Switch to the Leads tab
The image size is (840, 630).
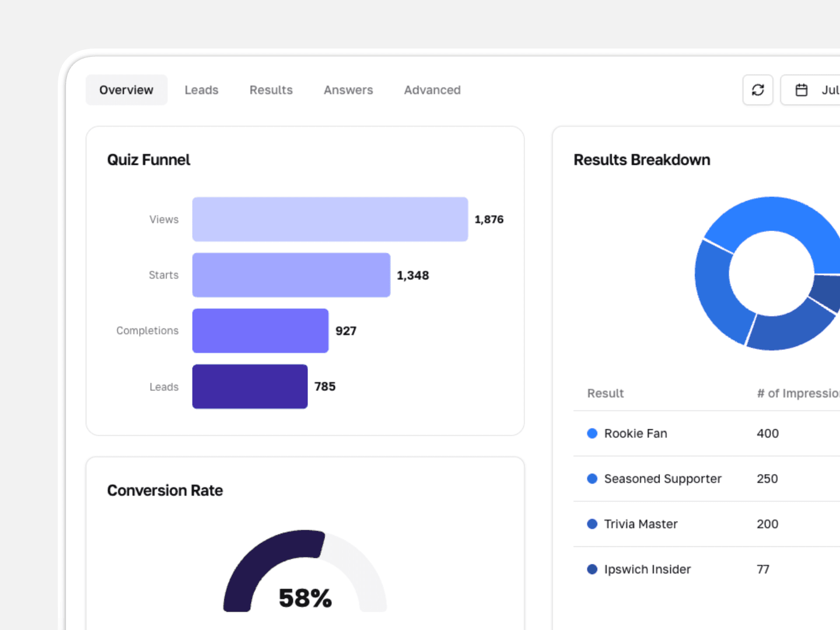201,90
